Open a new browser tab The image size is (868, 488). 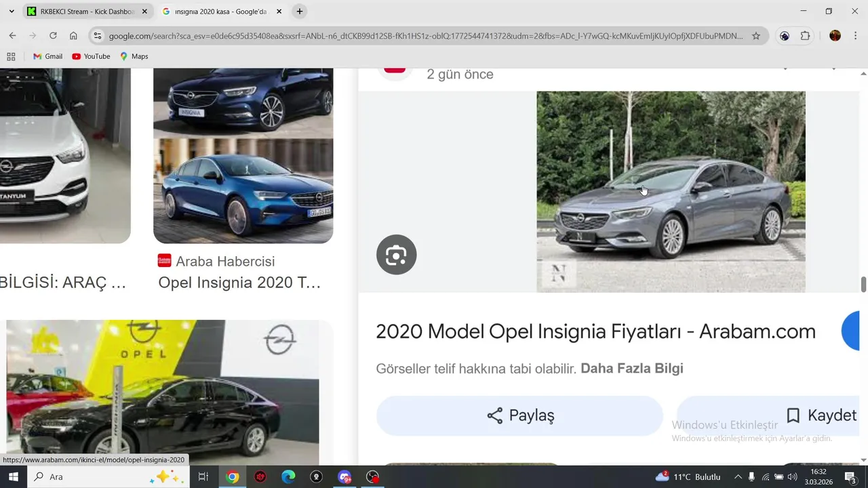300,12
